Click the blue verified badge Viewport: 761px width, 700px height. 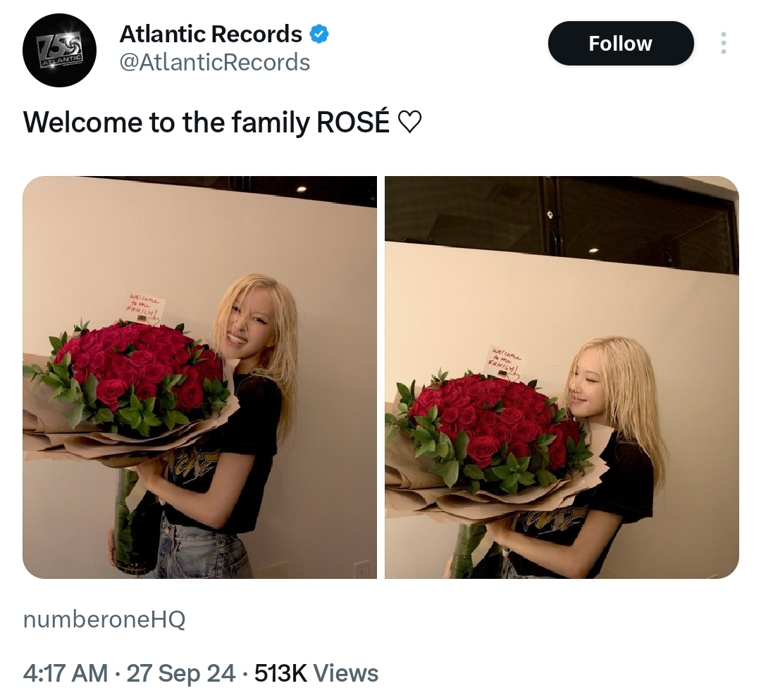click(x=319, y=35)
